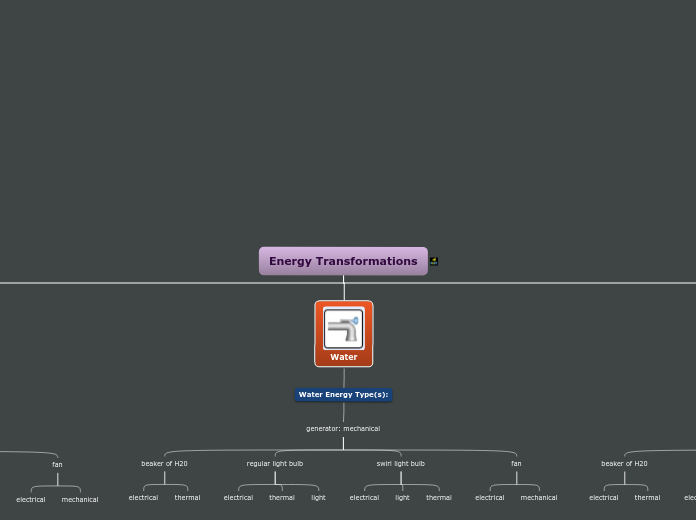This screenshot has width=696, height=520.
Task: Click electrical under the generator's fan node
Action: pyautogui.click(x=490, y=498)
